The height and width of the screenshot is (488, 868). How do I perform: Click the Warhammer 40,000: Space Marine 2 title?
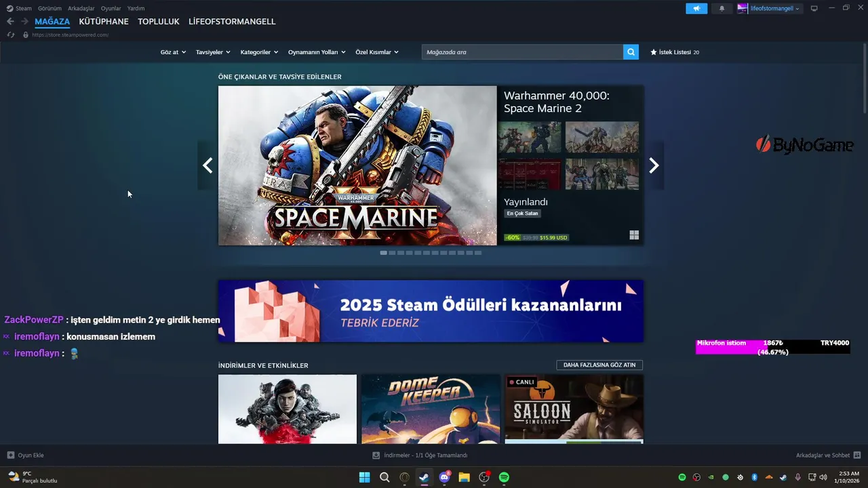(557, 102)
